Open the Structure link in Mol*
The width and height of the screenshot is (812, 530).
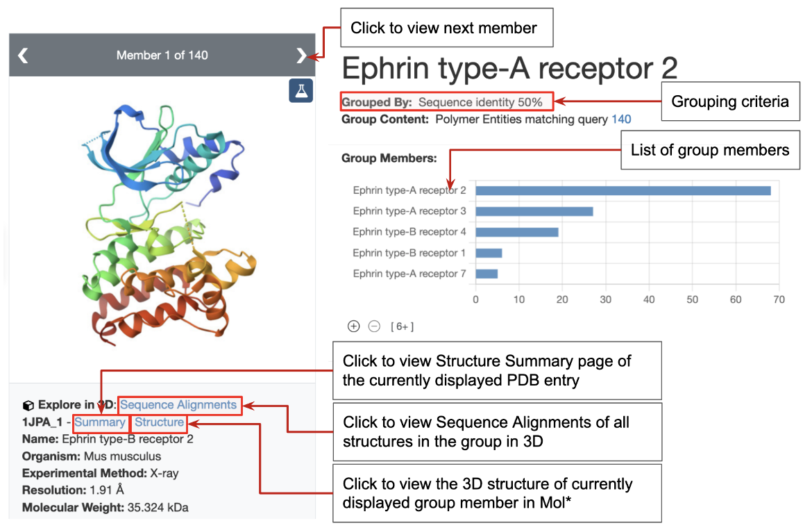pyautogui.click(x=159, y=422)
